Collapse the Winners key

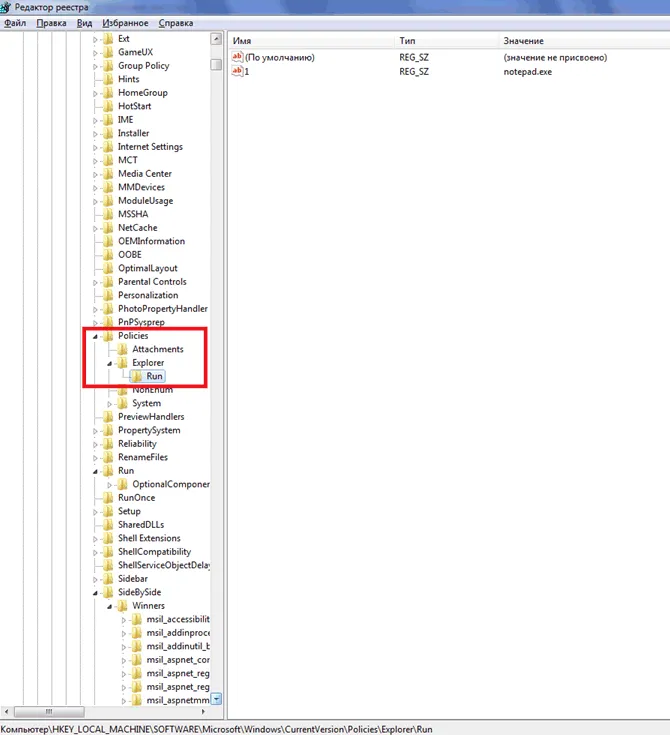tap(109, 607)
